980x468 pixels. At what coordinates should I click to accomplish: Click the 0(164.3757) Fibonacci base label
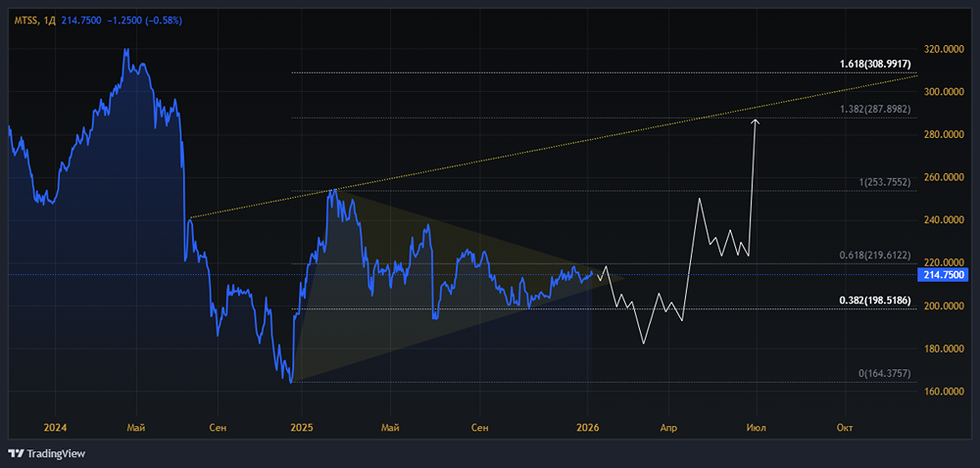coord(884,373)
